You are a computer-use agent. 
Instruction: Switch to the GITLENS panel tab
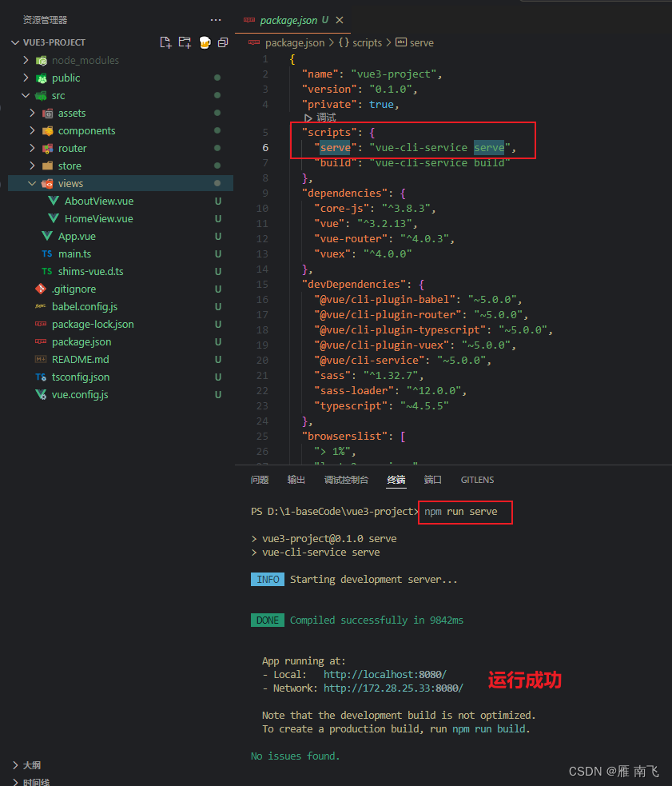click(x=477, y=480)
